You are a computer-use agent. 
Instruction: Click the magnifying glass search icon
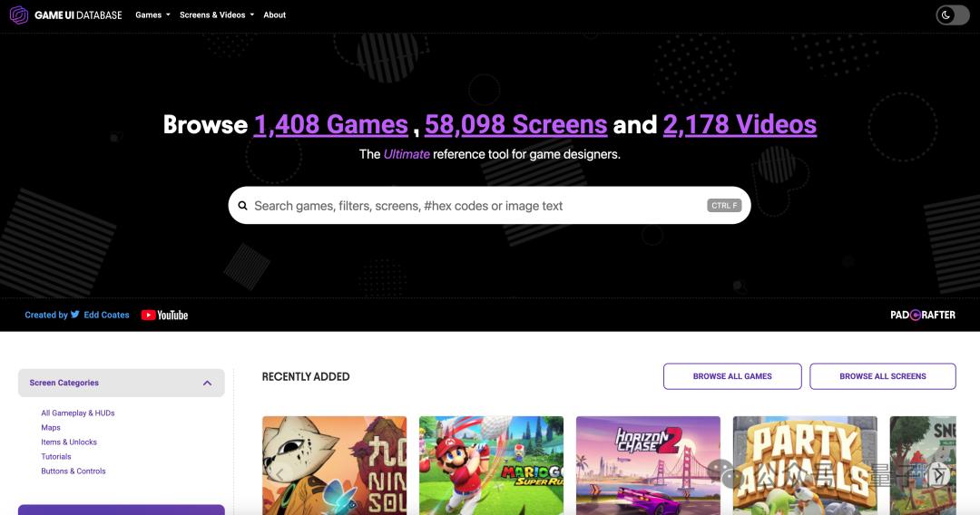(242, 206)
